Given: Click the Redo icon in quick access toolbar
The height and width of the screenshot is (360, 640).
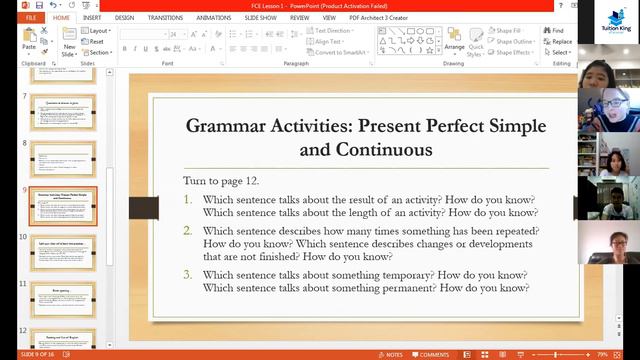Looking at the screenshot, I should point(72,5).
